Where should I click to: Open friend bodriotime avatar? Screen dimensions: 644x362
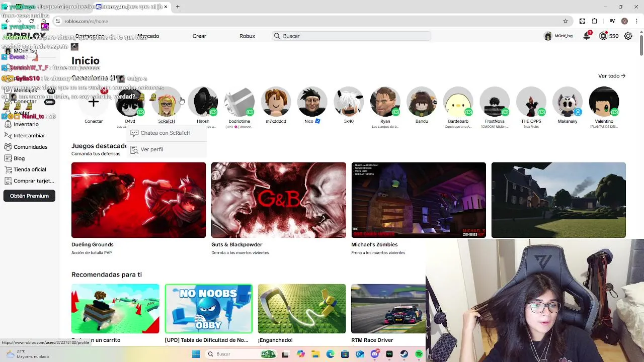point(239,102)
